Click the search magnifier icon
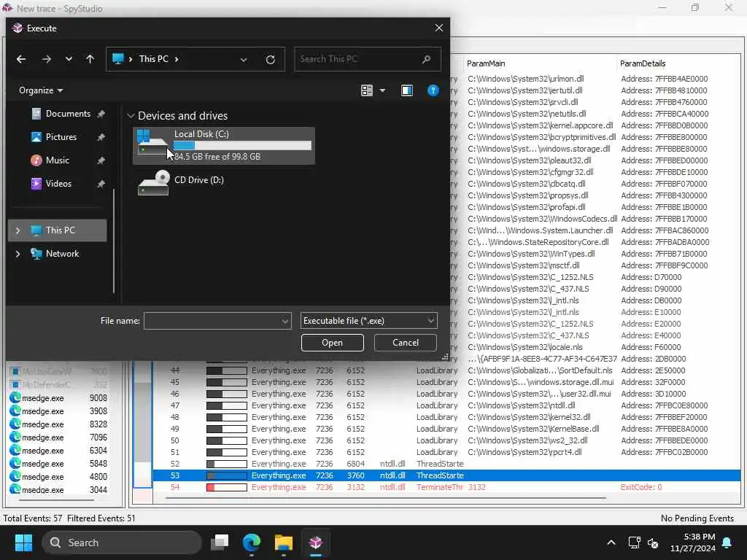747x560 pixels. [x=426, y=59]
